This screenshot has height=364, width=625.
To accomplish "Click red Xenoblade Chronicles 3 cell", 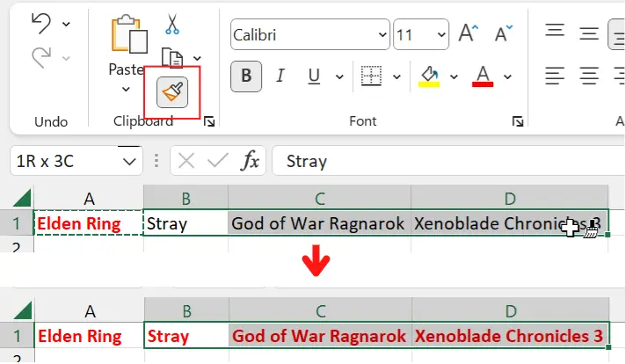I will pyautogui.click(x=511, y=336).
